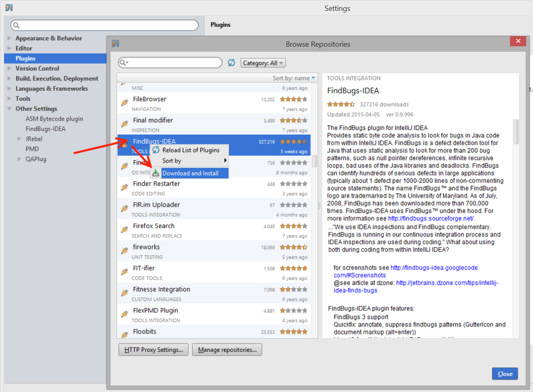This screenshot has width=533, height=392.
Task: Choose Reload List of Plugins menu item
Action: [189, 150]
